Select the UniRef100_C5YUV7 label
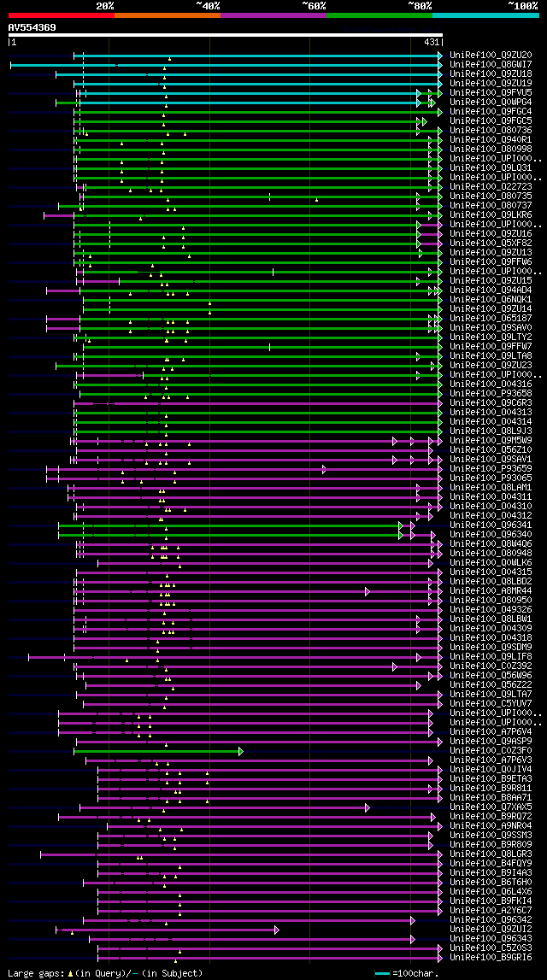The image size is (547, 980). [x=491, y=704]
